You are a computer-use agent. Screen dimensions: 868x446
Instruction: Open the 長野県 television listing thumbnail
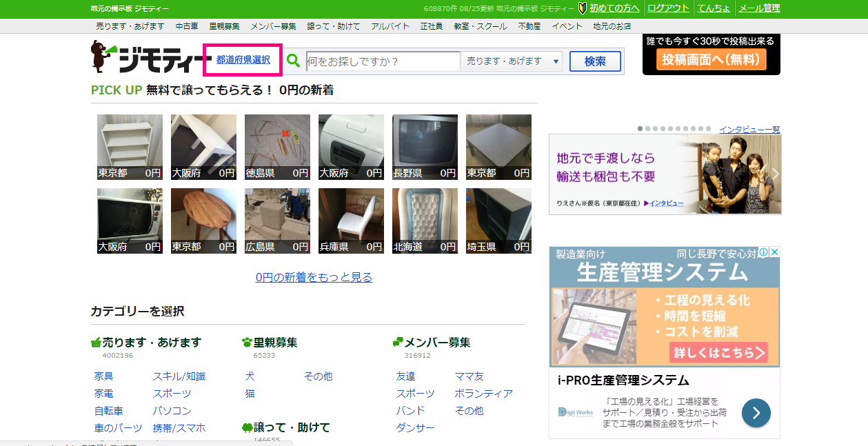[x=425, y=146]
